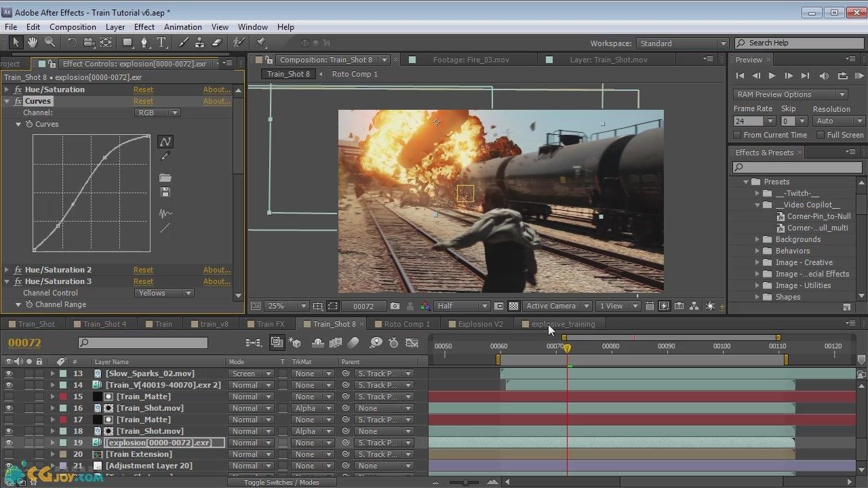Screen dimensions: 868x488
Task: Open the Curves Channel RGB dropdown
Action: click(x=157, y=113)
